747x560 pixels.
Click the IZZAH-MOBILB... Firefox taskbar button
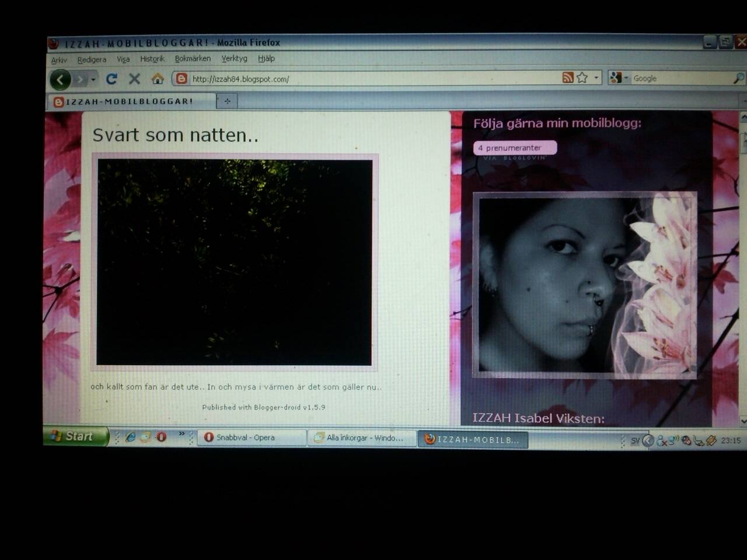point(473,440)
